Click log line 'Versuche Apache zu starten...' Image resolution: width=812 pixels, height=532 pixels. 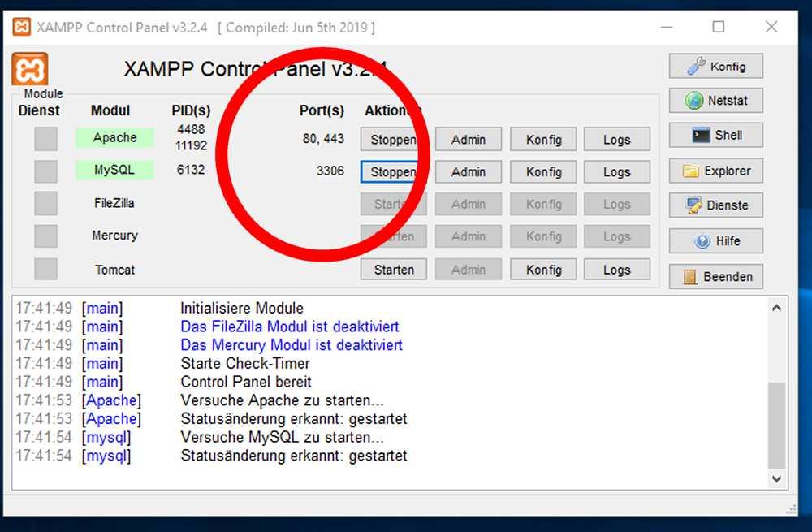click(283, 400)
